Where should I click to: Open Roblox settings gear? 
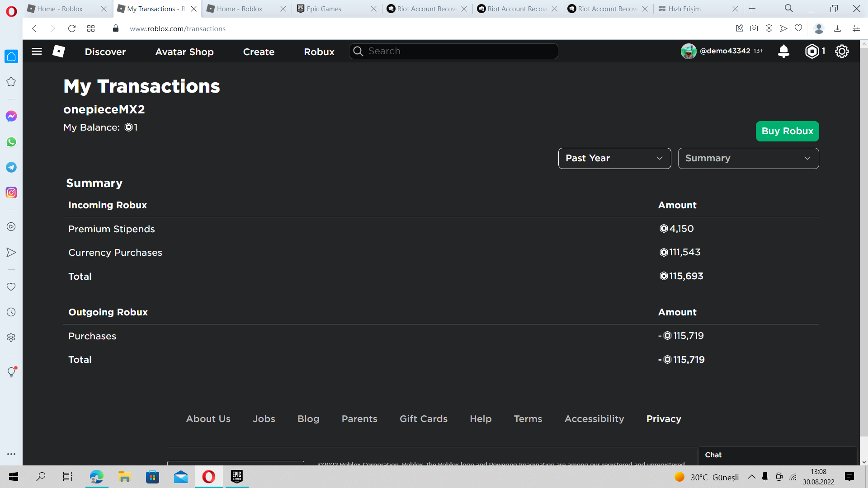point(842,52)
